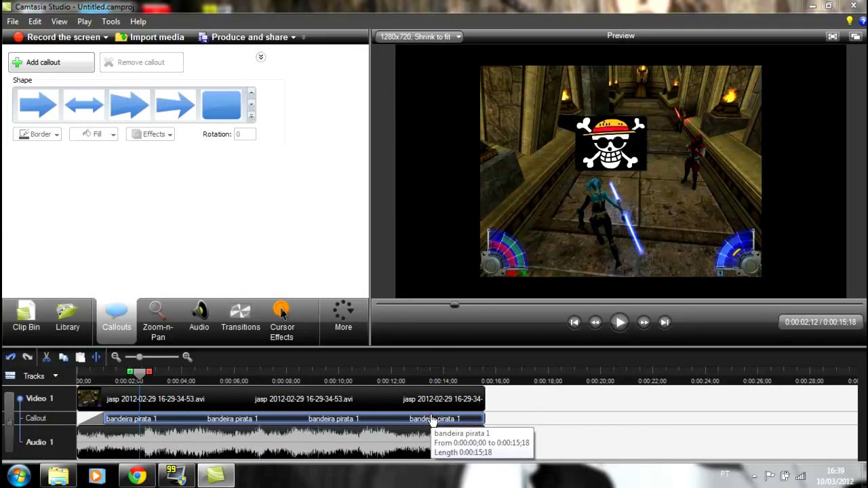Open Windows Media Player from taskbar
The width and height of the screenshot is (868, 488).
96,476
